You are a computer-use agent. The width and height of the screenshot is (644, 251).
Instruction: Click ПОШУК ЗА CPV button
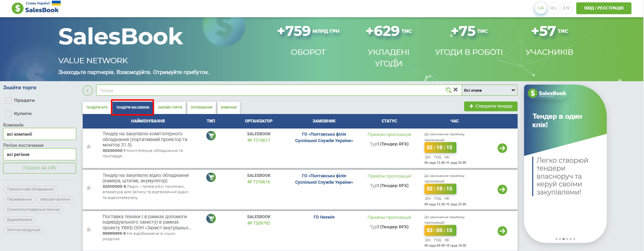click(x=40, y=168)
